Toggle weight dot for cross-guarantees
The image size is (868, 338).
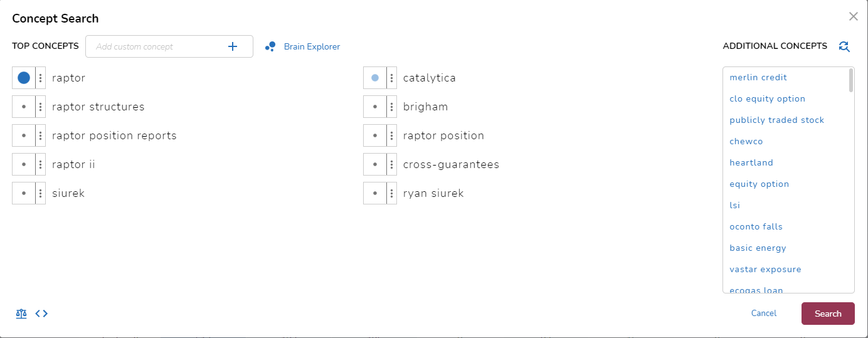coord(375,164)
